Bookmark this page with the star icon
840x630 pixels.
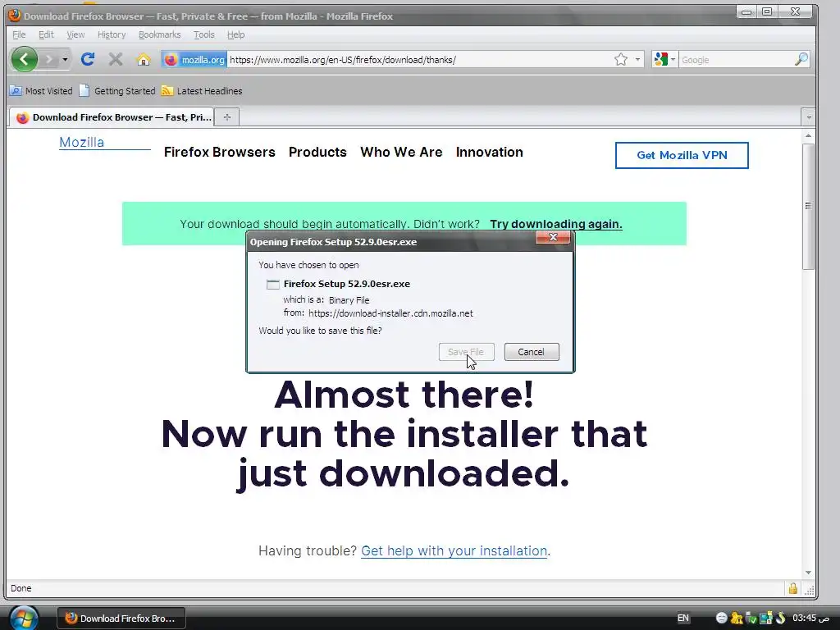pyautogui.click(x=620, y=59)
